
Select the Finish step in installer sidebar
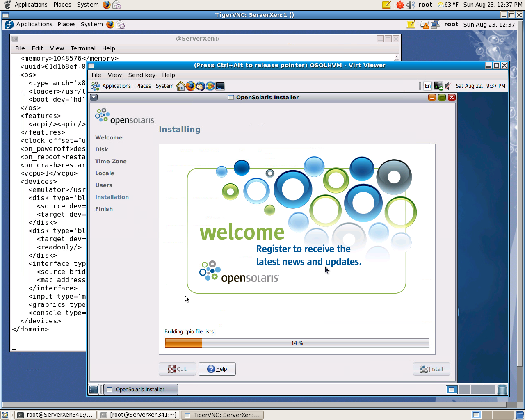click(x=104, y=209)
